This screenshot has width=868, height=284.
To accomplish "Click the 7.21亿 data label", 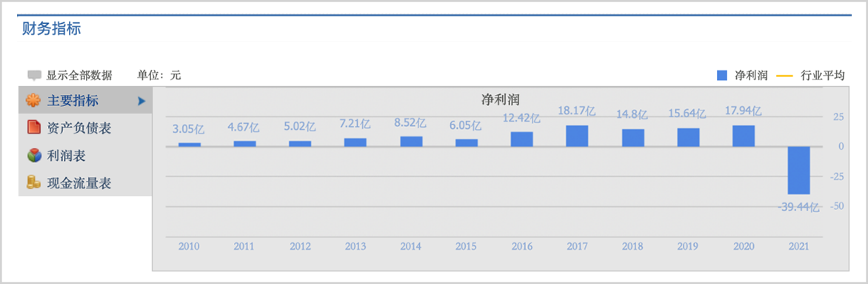I will click(x=355, y=125).
